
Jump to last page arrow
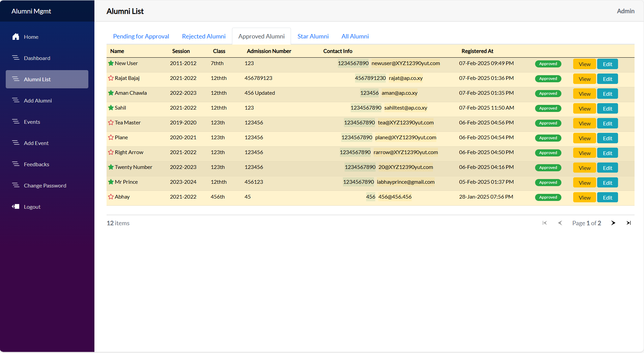(x=628, y=223)
